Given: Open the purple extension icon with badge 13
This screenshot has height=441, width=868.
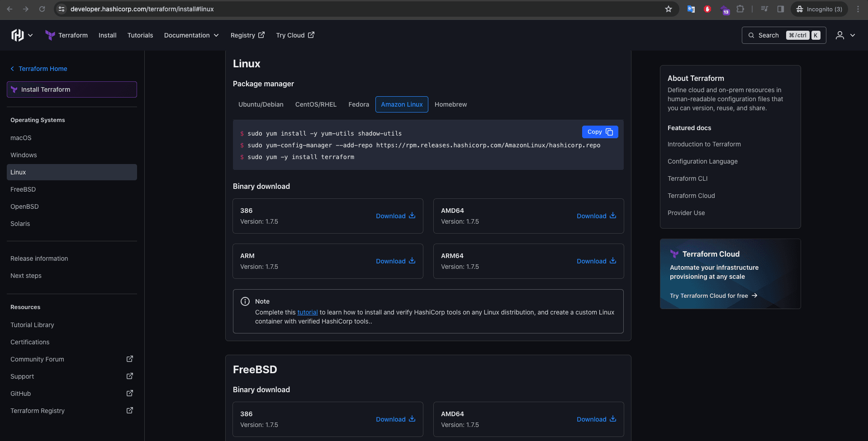Looking at the screenshot, I should click(724, 9).
